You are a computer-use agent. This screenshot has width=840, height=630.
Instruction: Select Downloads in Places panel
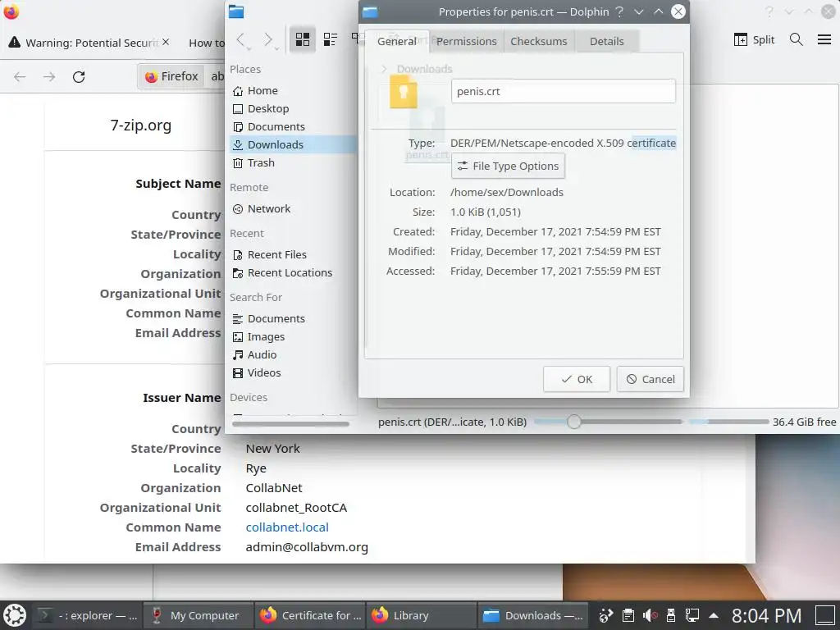(x=291, y=144)
